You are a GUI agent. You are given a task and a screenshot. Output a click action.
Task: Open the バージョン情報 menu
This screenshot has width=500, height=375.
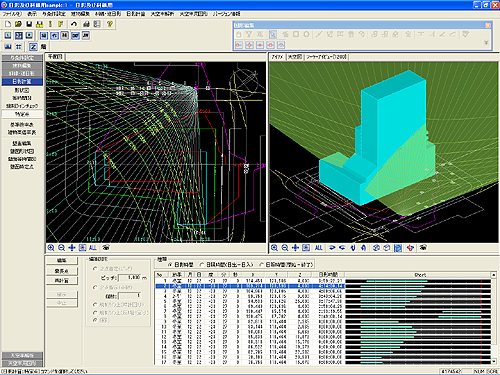[227, 14]
